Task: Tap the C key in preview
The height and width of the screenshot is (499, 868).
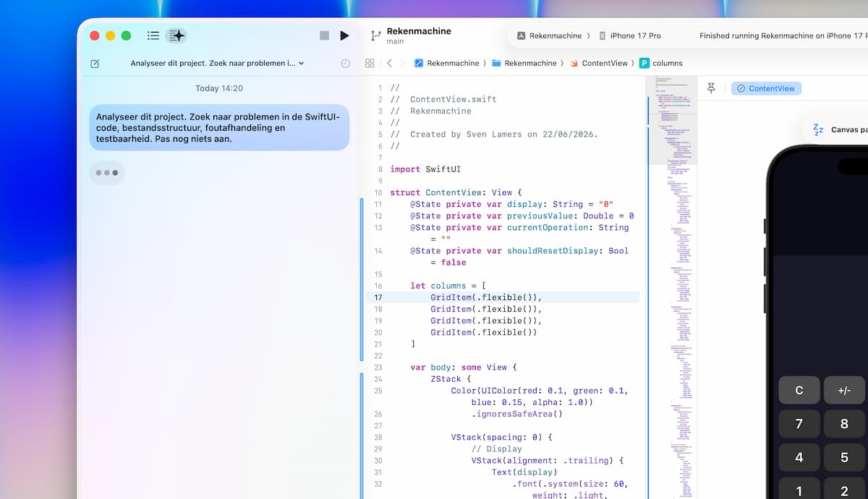Action: pos(799,390)
